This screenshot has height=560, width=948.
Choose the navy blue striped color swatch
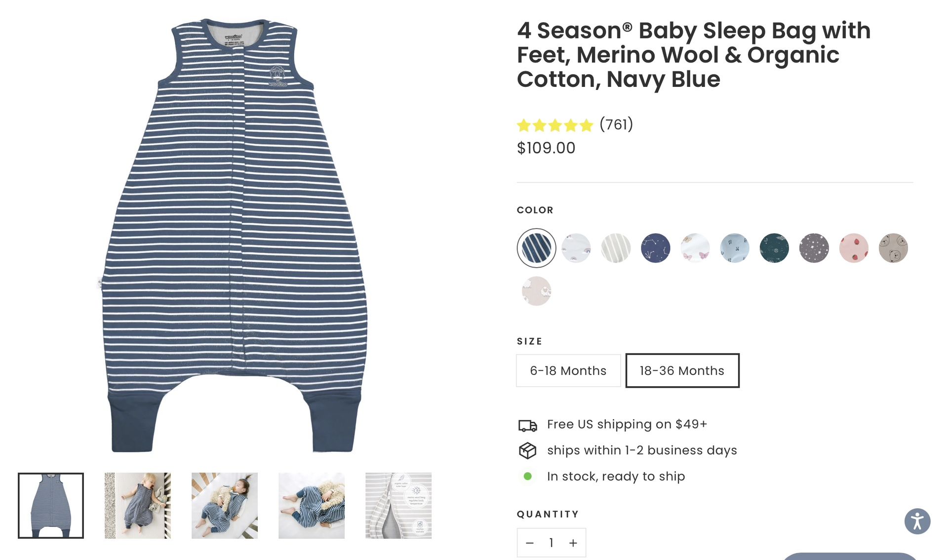[536, 248]
